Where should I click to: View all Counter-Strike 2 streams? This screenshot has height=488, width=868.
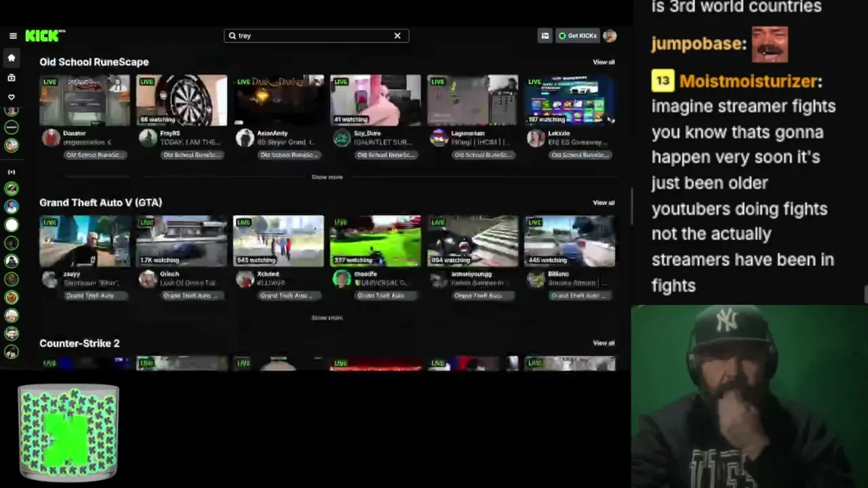(604, 343)
